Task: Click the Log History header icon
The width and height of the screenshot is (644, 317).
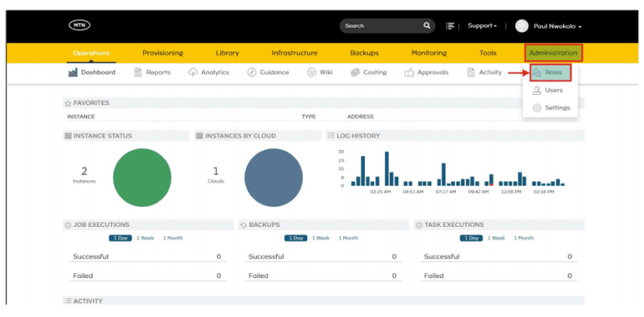Action: pos(331,135)
